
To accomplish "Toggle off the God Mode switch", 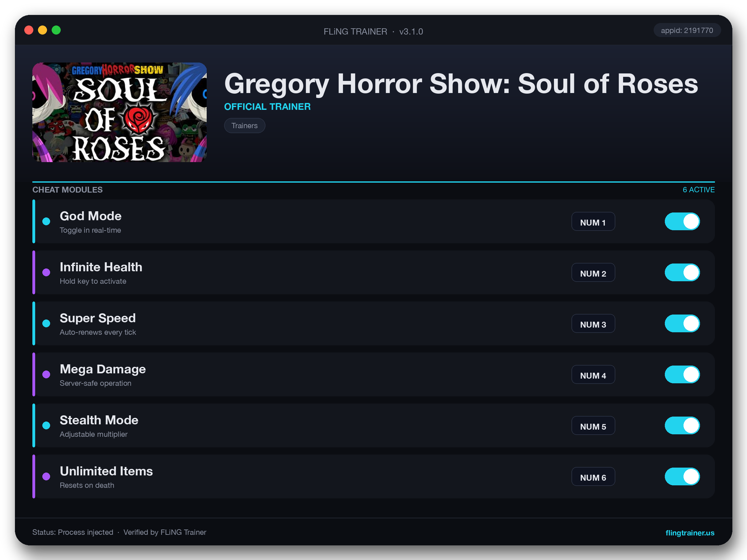I will click(x=682, y=222).
